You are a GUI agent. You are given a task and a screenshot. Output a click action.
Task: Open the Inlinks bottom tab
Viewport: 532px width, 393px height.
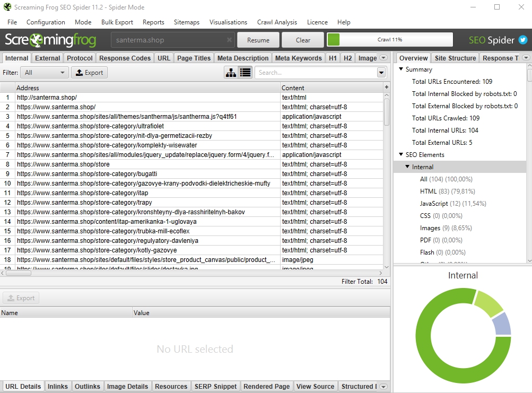pyautogui.click(x=58, y=387)
